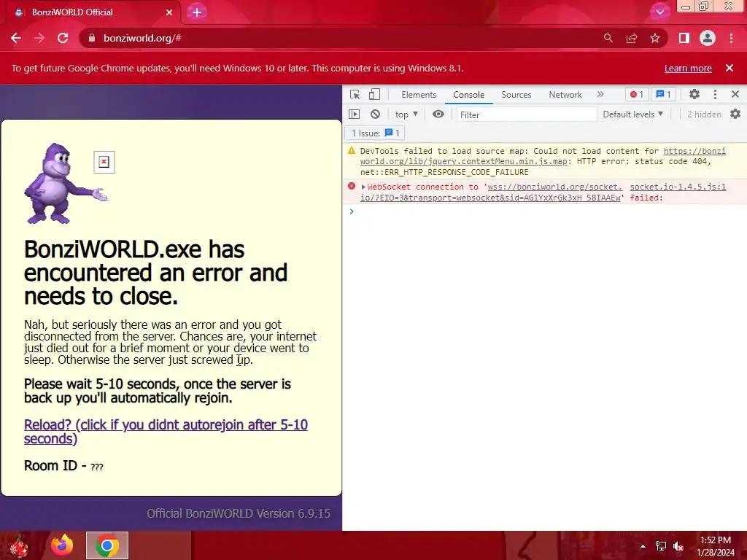Expand more DevTools tabs chevron

[600, 94]
